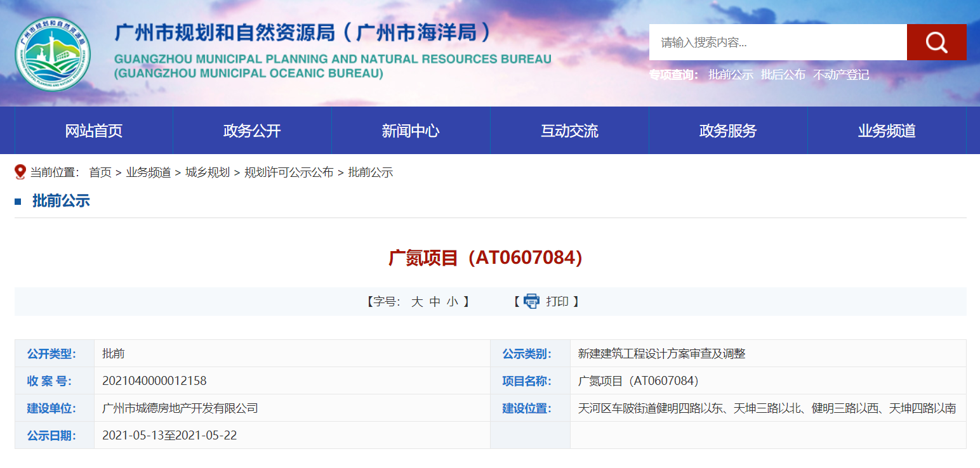Set font size to 中
Image resolution: width=980 pixels, height=468 pixels.
(435, 302)
